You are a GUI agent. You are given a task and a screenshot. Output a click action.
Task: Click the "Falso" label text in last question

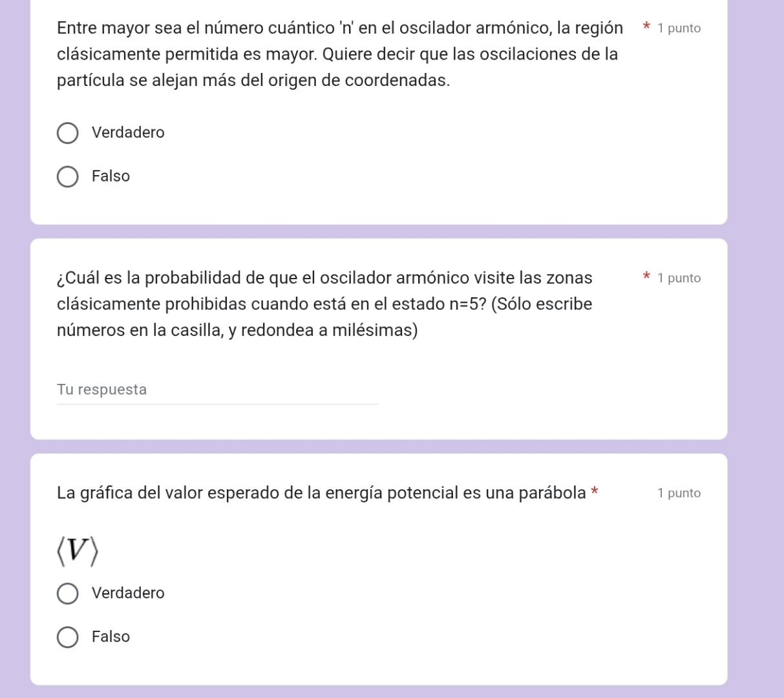111,637
